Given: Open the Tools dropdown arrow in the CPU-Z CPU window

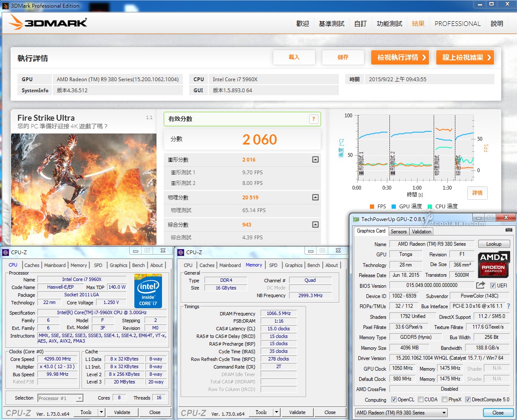Looking at the screenshot, I should [101, 412].
